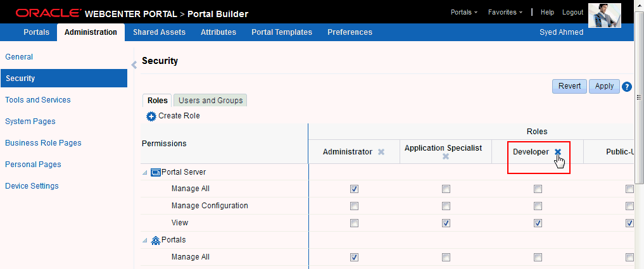Screen dimensions: 644x269
Task: Open Device Settings in sidebar
Action: (32, 185)
